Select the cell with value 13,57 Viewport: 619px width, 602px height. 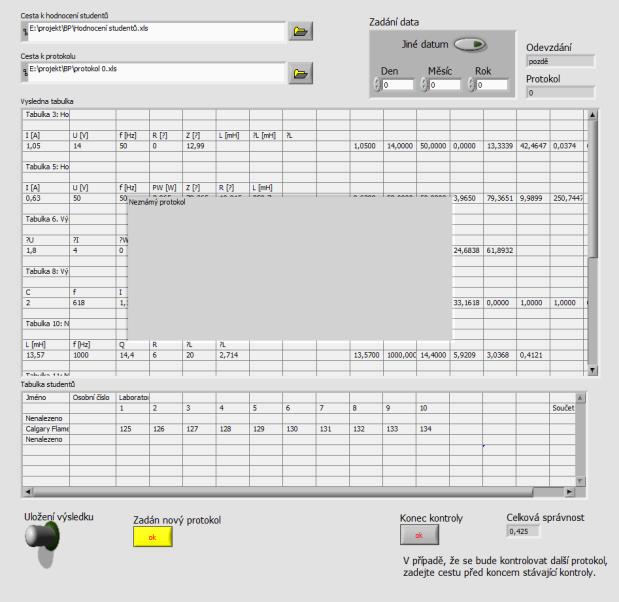coord(46,355)
